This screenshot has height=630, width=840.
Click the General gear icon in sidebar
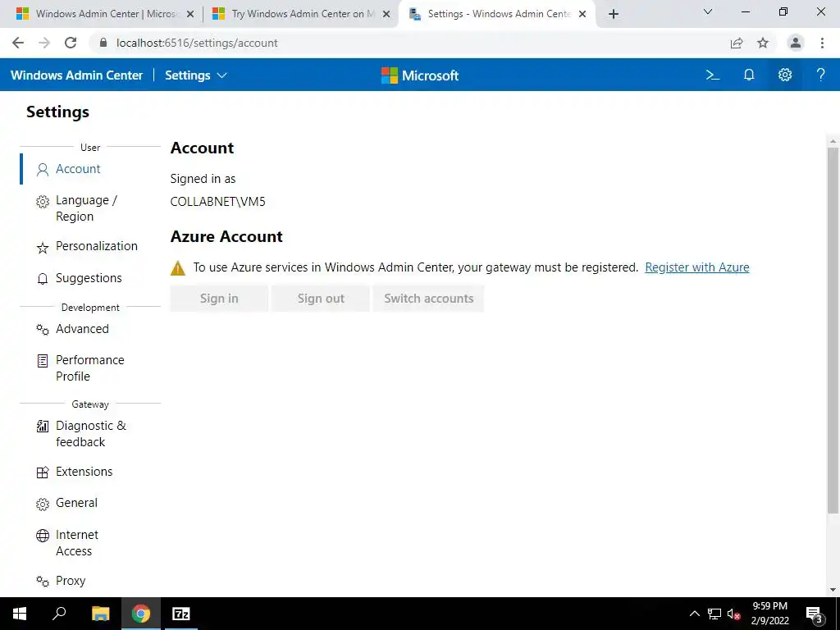[x=43, y=504]
